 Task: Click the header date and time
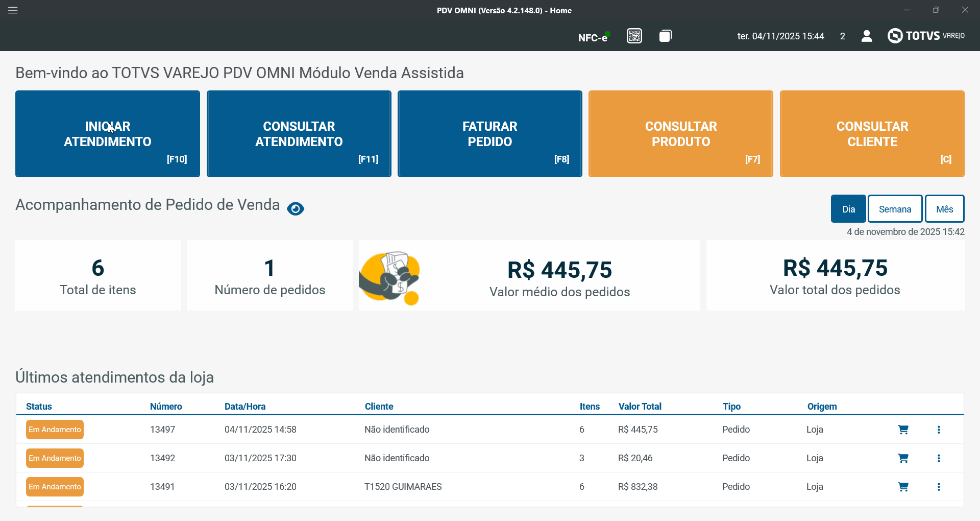[x=780, y=36]
